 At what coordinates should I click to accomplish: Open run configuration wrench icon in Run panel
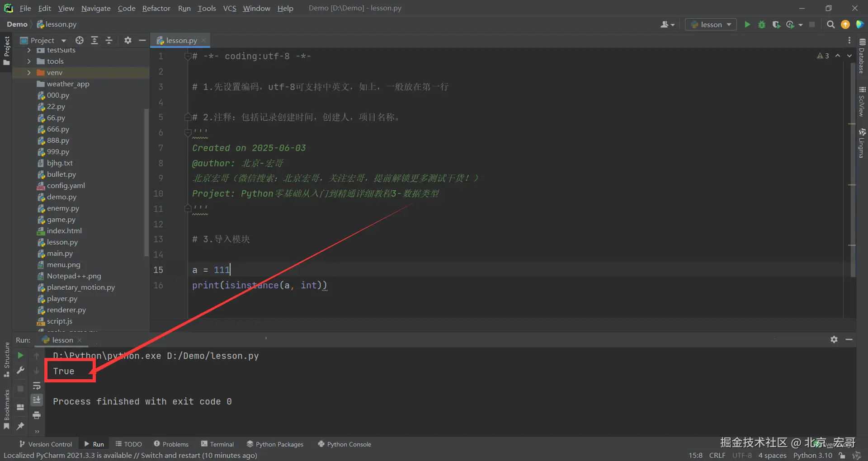(20, 371)
